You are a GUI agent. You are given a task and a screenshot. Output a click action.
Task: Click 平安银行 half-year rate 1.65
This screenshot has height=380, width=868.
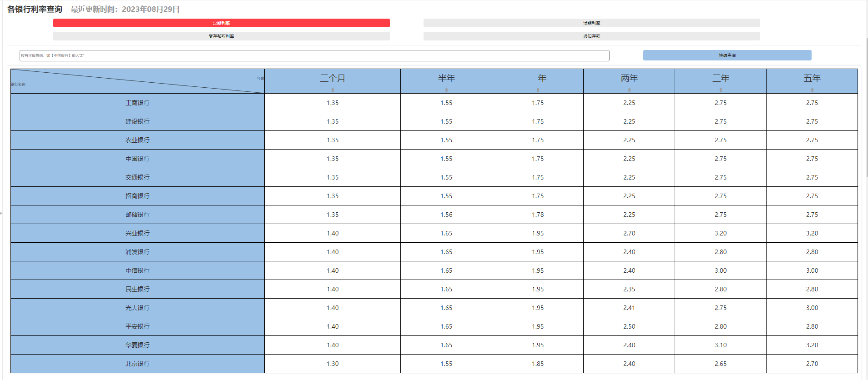pyautogui.click(x=446, y=326)
